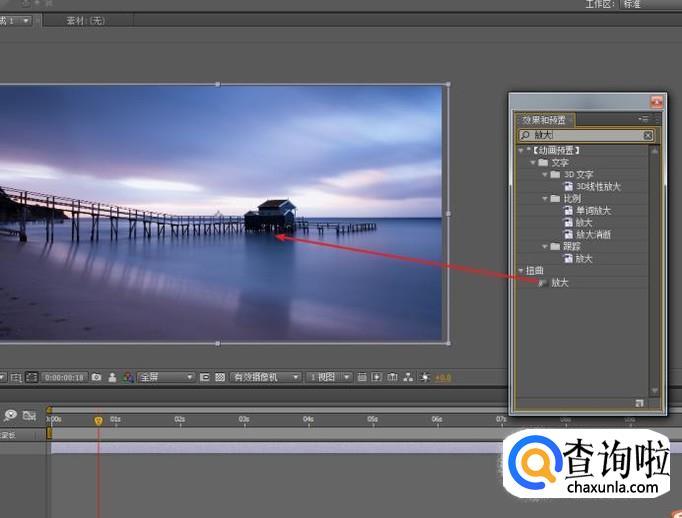Open the 有效摄像机 camera dropdown
The width and height of the screenshot is (682, 518).
point(265,377)
